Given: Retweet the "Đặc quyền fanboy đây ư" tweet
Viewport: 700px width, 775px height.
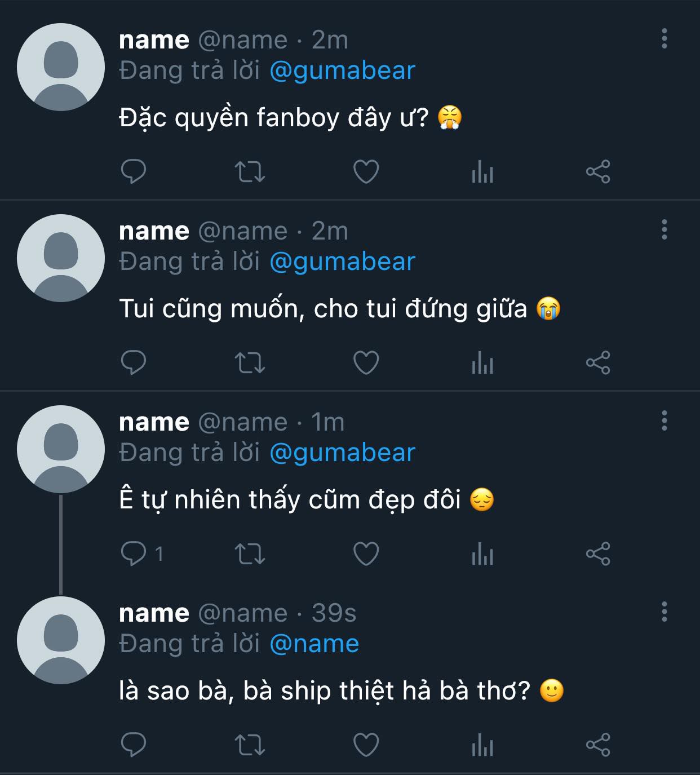Looking at the screenshot, I should pos(250,172).
